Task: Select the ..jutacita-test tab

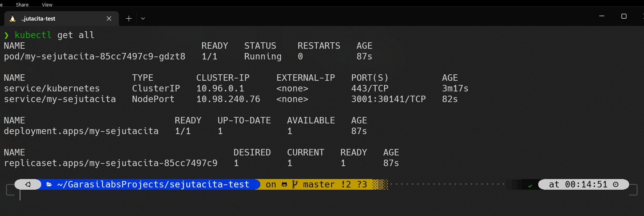Action: click(x=62, y=18)
